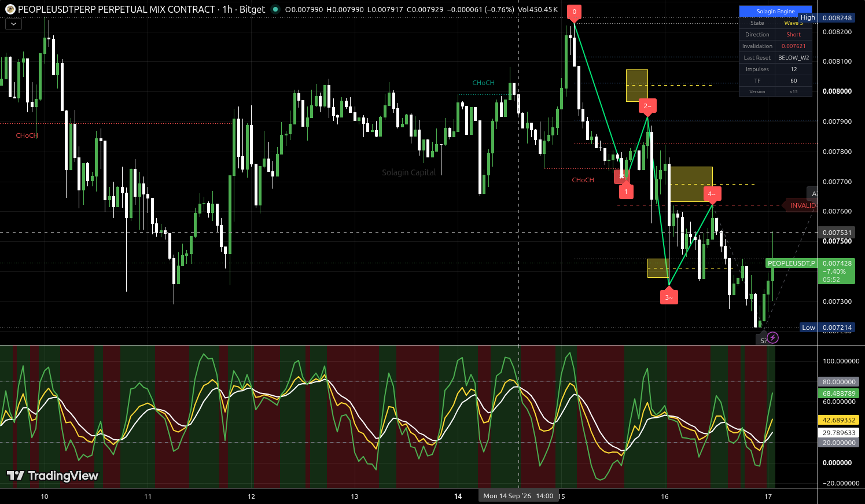Image resolution: width=865 pixels, height=504 pixels.
Task: Click the Last Reset value BELOW_W2
Action: (x=793, y=58)
